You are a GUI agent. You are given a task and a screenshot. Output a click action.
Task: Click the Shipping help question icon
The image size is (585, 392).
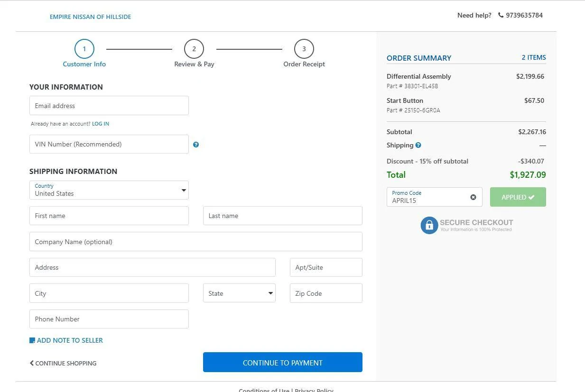coord(418,145)
